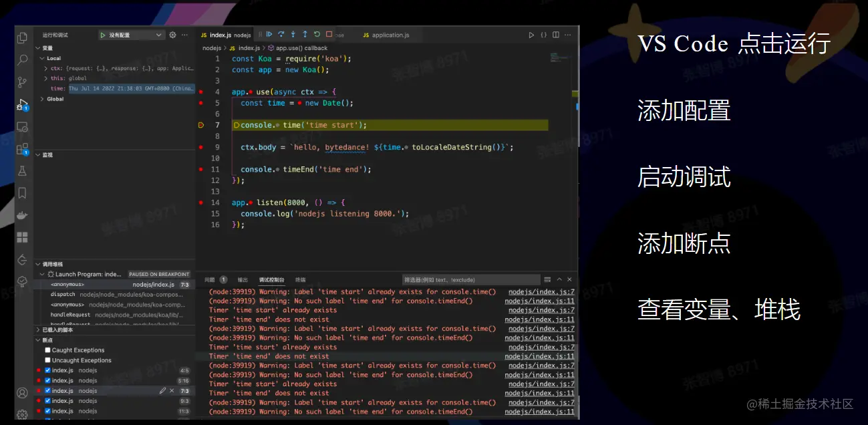Click the app.use() callback breadcrumb
This screenshot has width=868, height=425.
[x=301, y=48]
